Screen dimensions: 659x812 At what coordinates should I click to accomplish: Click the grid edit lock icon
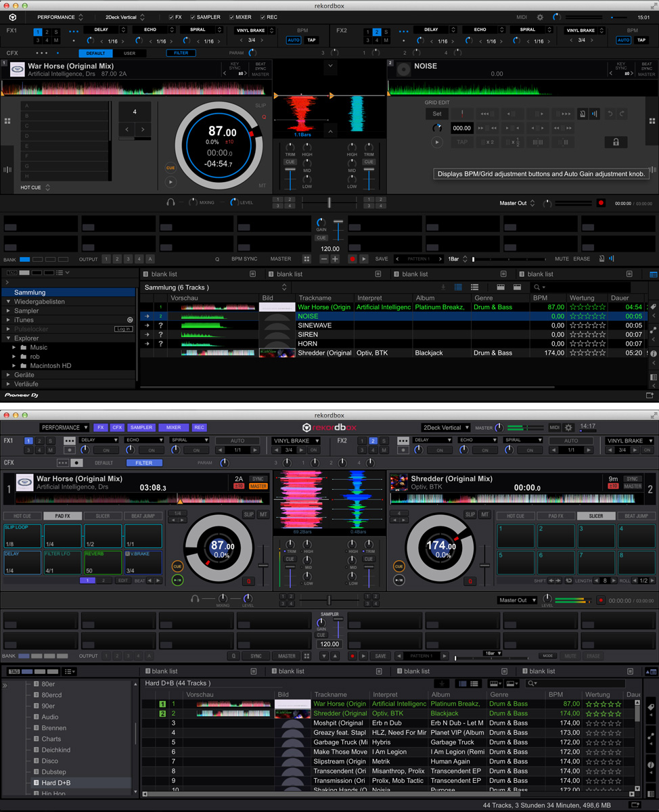pyautogui.click(x=615, y=142)
